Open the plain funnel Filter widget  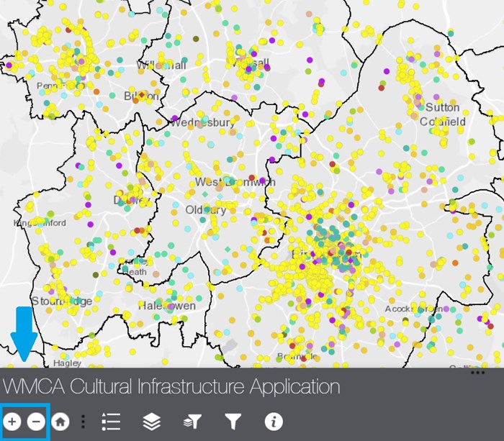pyautogui.click(x=233, y=422)
